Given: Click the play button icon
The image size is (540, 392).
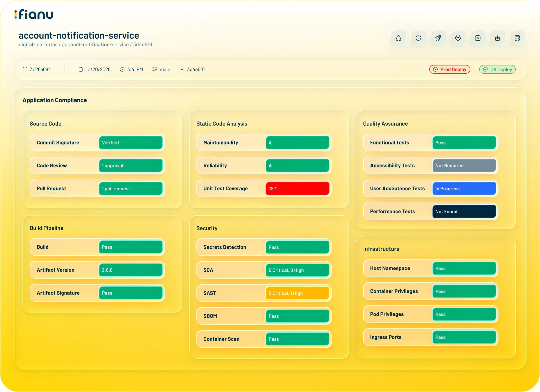Looking at the screenshot, I should (477, 38).
